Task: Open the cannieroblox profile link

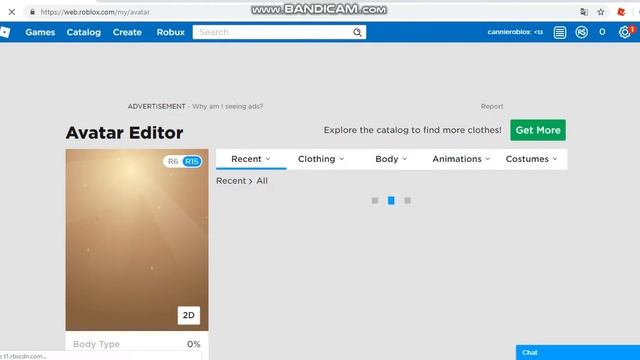Action: pos(515,32)
